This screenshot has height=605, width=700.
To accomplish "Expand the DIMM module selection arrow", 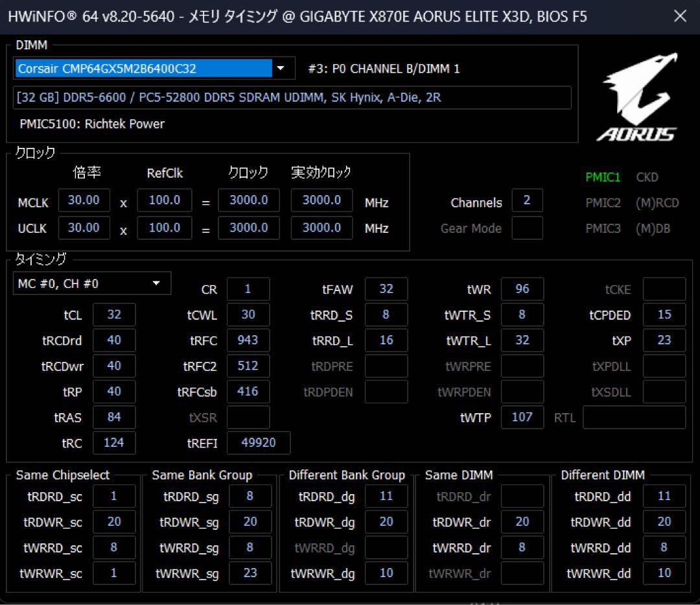I will [280, 68].
